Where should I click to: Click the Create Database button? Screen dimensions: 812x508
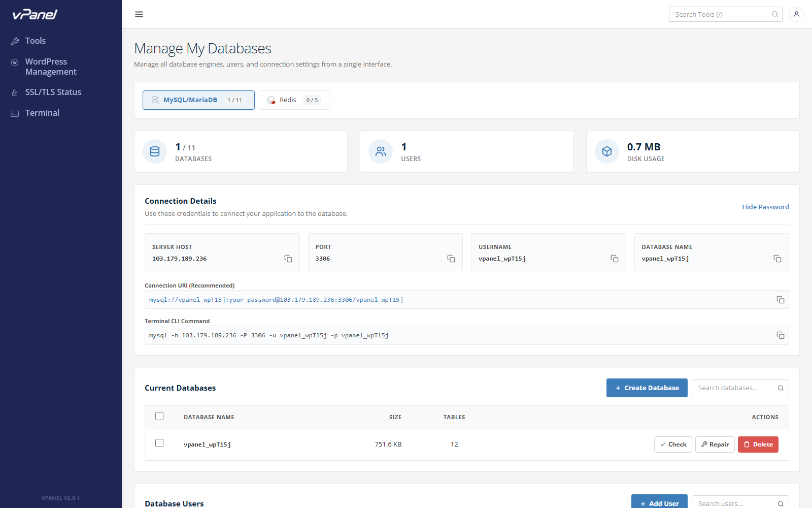pyautogui.click(x=647, y=388)
